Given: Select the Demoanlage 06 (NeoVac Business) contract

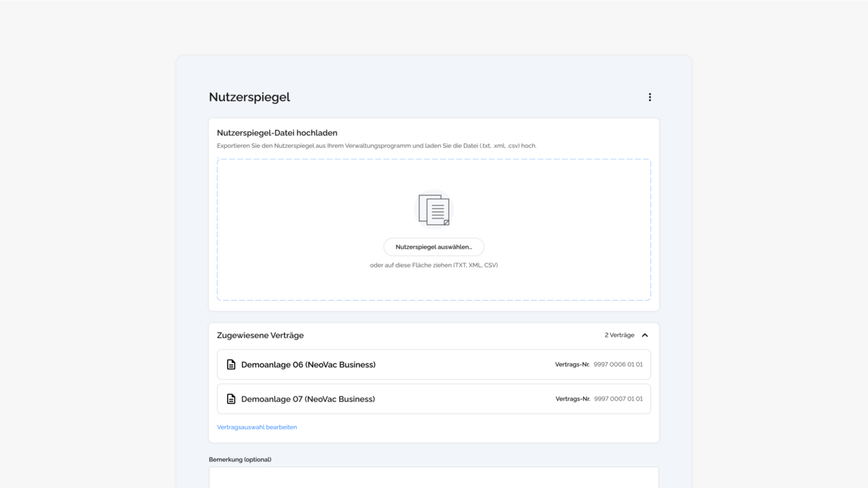Looking at the screenshot, I should 434,365.
